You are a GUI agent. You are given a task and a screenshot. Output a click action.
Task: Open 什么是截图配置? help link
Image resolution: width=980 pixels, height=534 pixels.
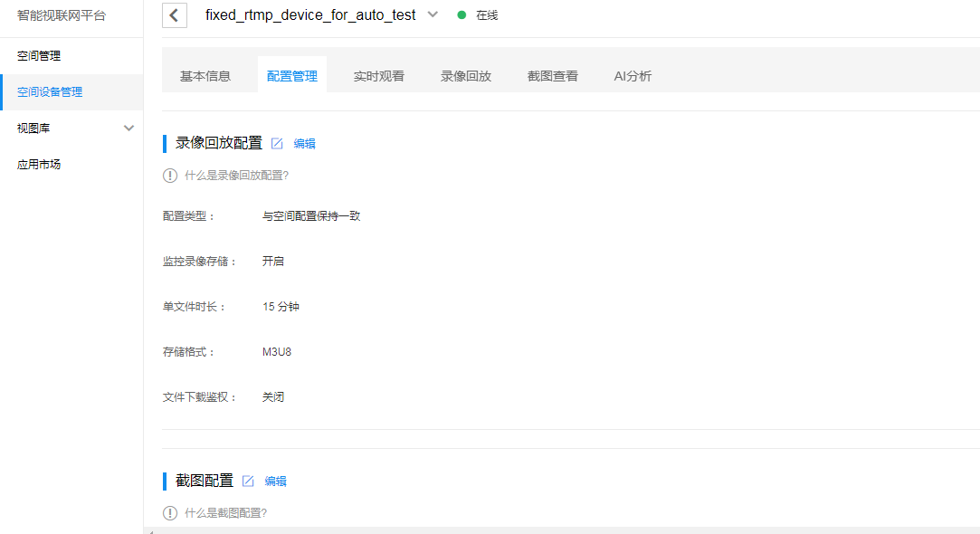[x=225, y=513]
